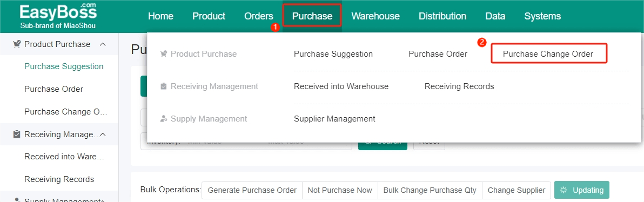Open Supplier Management from the menu
The width and height of the screenshot is (644, 202).
point(335,119)
